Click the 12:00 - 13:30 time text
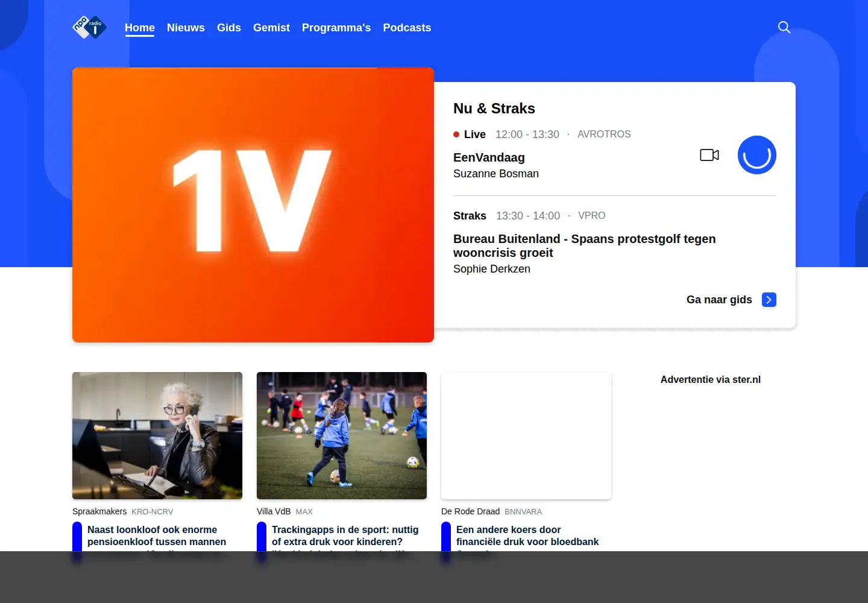 pyautogui.click(x=527, y=134)
